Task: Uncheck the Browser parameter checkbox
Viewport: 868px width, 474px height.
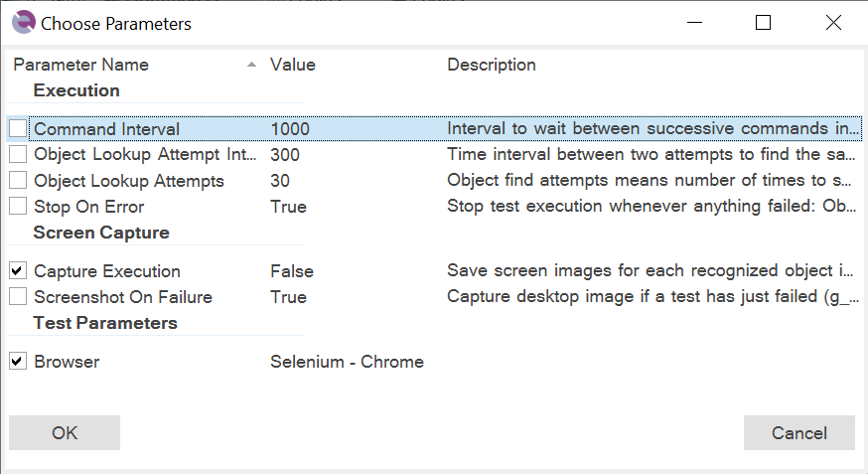Action: point(18,361)
